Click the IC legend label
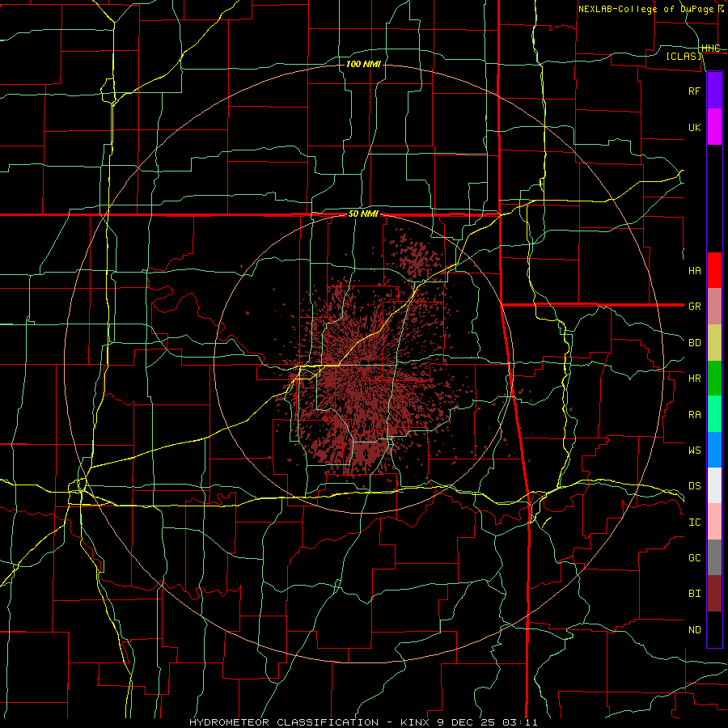The height and width of the screenshot is (728, 728). coord(694,523)
